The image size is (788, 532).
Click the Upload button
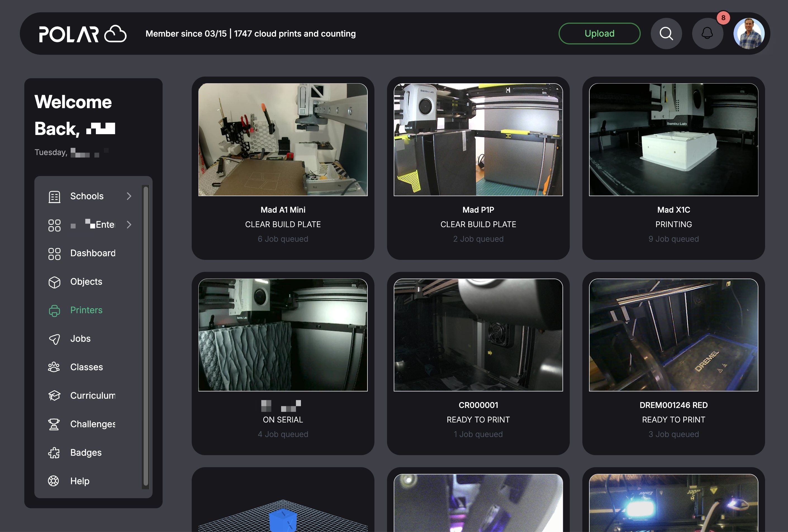pyautogui.click(x=599, y=33)
